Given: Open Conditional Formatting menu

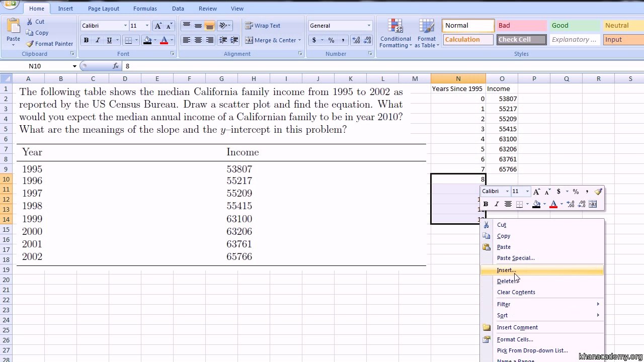Looking at the screenshot, I should [395, 33].
